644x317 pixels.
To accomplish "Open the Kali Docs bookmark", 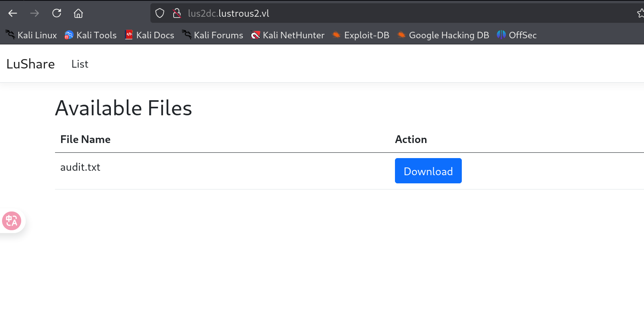I will 150,35.
